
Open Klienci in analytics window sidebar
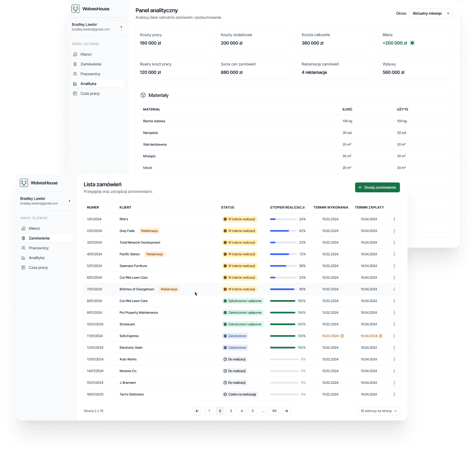(x=98, y=54)
